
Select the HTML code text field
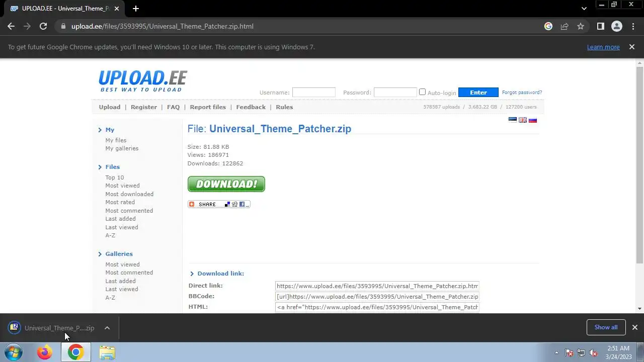coord(377,307)
